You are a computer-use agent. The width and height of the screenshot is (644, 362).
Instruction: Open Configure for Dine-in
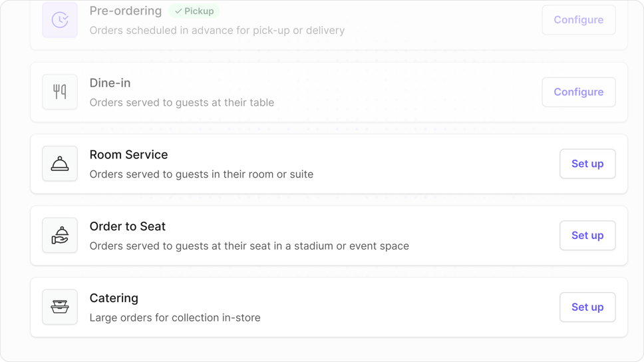578,92
